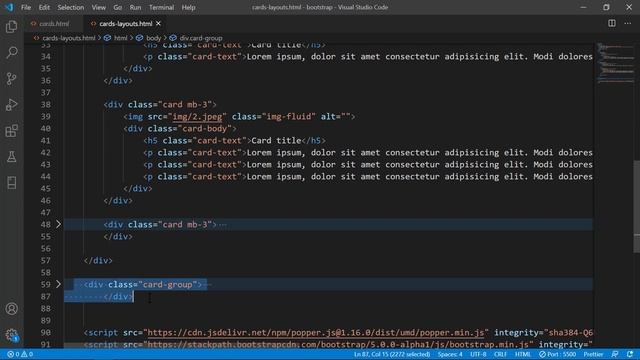Click the closing div tag on line 87
The height and width of the screenshot is (360, 640).
118,296
